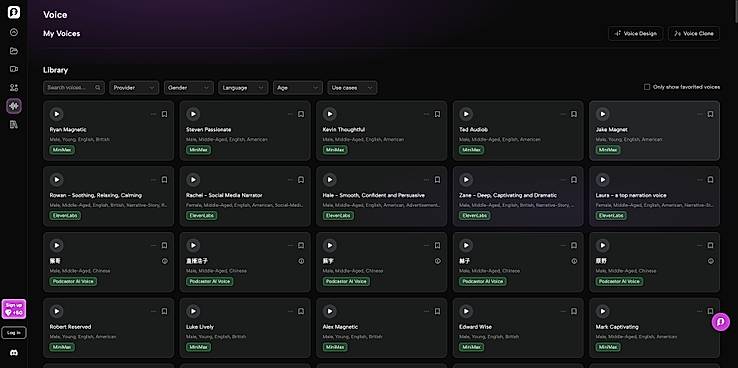Click the Voice Design button
738x368 pixels.
(x=635, y=33)
